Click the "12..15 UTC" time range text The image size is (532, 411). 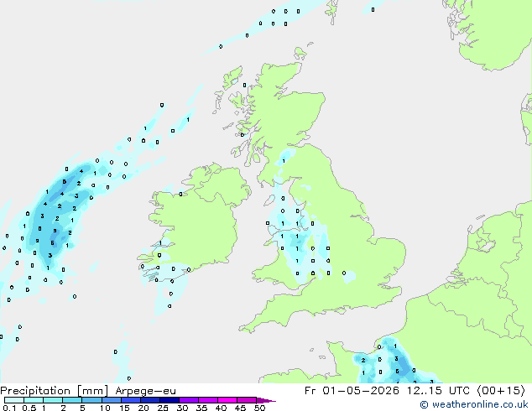pyautogui.click(x=438, y=390)
